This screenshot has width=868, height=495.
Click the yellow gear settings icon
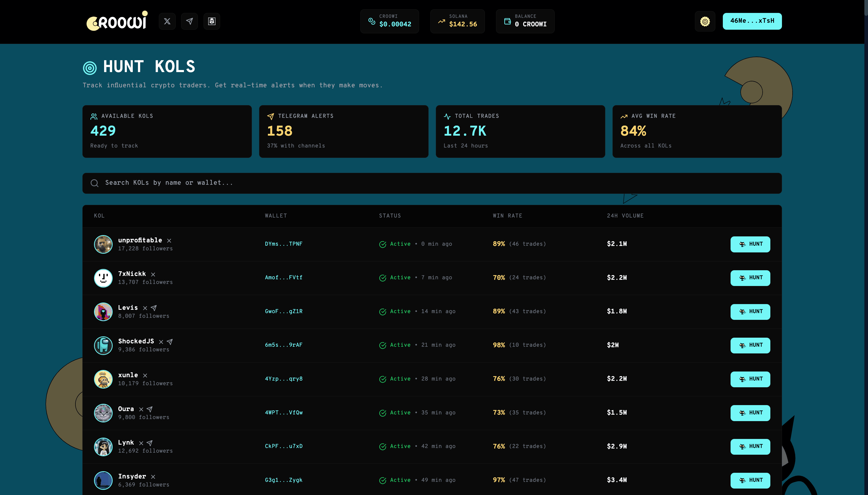(705, 21)
